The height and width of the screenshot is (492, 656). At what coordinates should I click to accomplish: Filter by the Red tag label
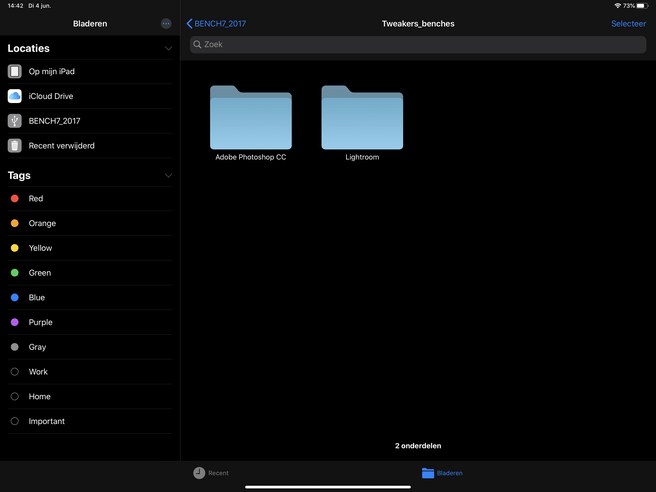pyautogui.click(x=36, y=198)
